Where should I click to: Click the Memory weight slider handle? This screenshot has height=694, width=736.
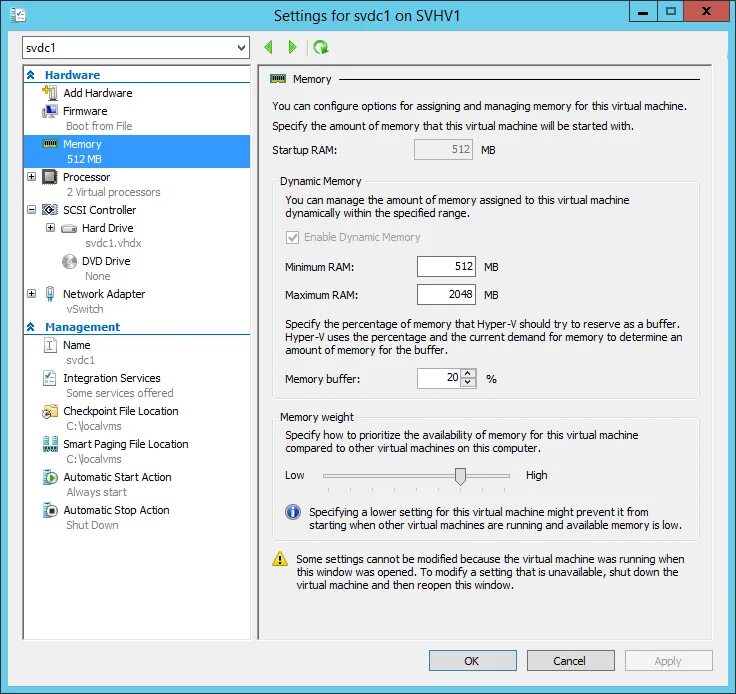pos(460,476)
